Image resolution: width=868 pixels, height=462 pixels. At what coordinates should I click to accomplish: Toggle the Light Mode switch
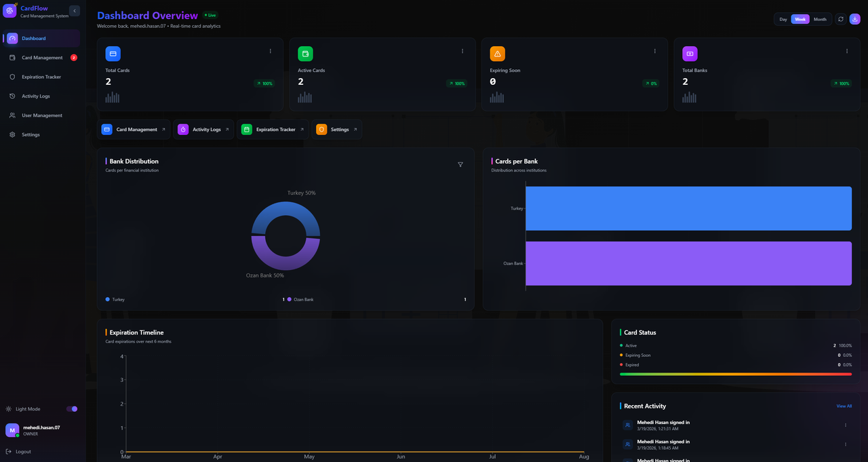click(x=72, y=409)
